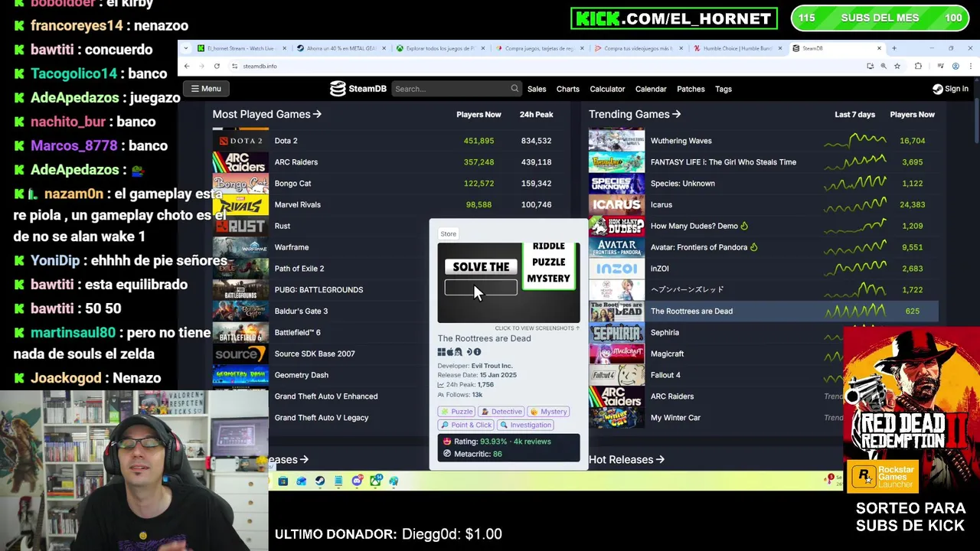Click the Point & Click tag
The width and height of the screenshot is (980, 551).
point(465,425)
